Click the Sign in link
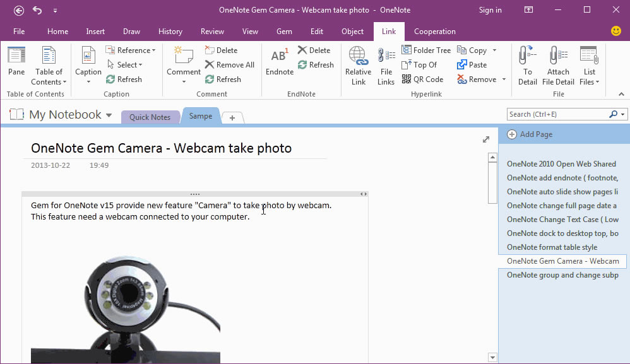The width and height of the screenshot is (630, 364). 490,9
